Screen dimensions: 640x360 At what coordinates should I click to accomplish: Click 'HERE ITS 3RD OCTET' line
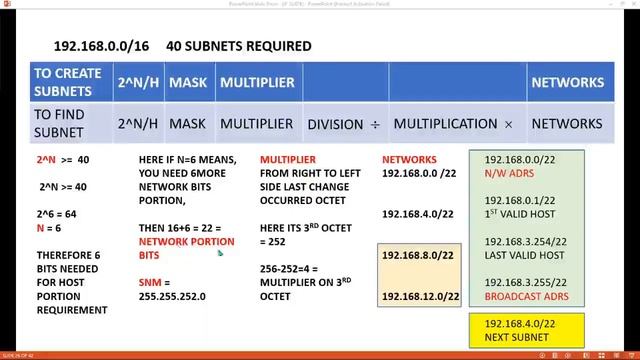point(306,228)
